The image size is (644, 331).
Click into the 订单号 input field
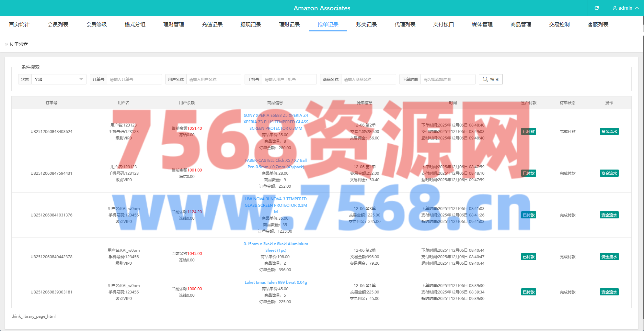134,79
